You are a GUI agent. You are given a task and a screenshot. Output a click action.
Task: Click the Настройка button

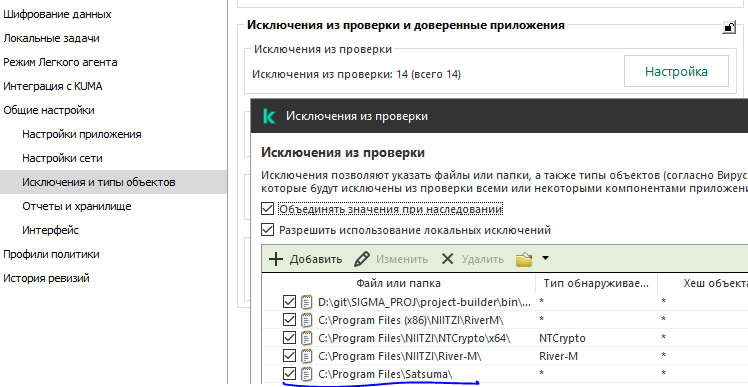pyautogui.click(x=676, y=71)
